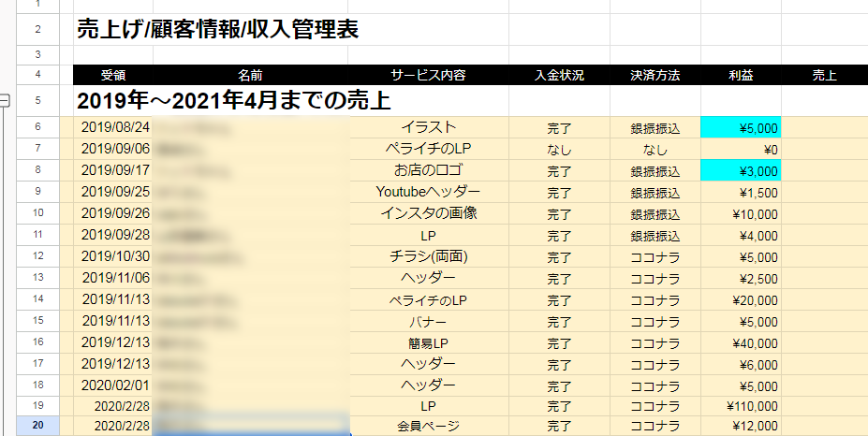Viewport: 868px width, 436px height.
Task: Select date cell 2019/09/25
Action: [x=113, y=192]
